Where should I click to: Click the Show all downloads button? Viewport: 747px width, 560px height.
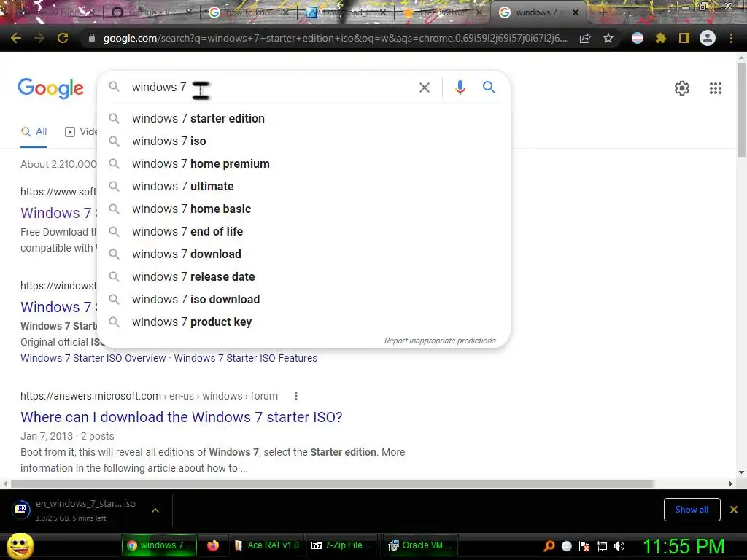click(692, 510)
